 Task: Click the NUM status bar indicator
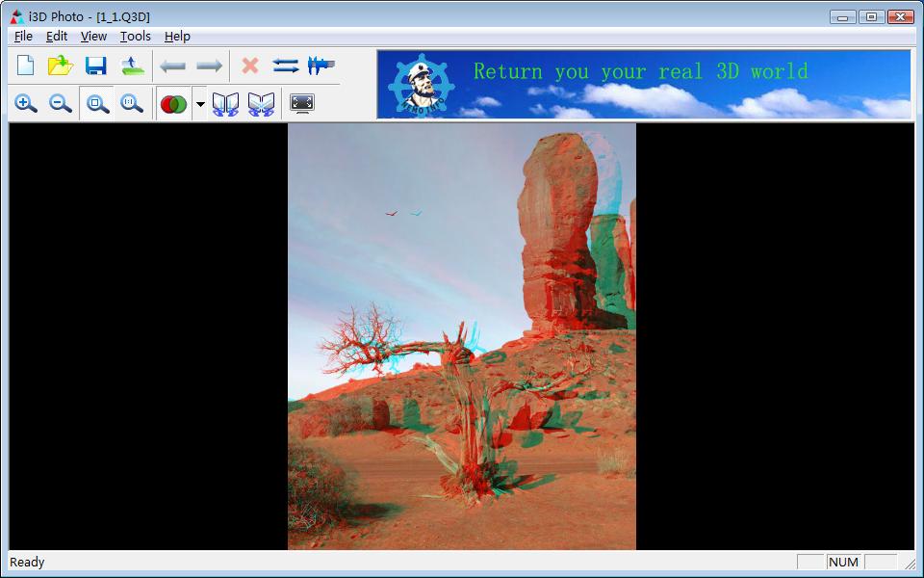click(x=843, y=562)
